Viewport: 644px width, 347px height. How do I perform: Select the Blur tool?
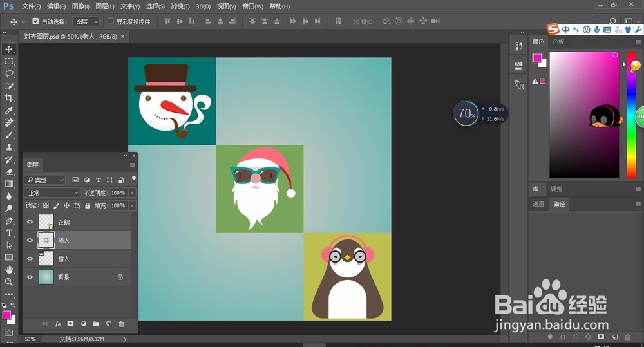click(8, 196)
